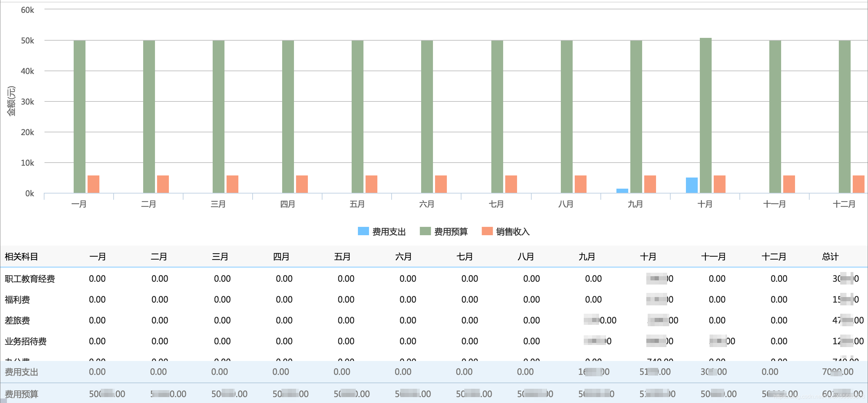The height and width of the screenshot is (403, 868).
Task: Click the orange sales bar for 六月
Action: click(441, 184)
